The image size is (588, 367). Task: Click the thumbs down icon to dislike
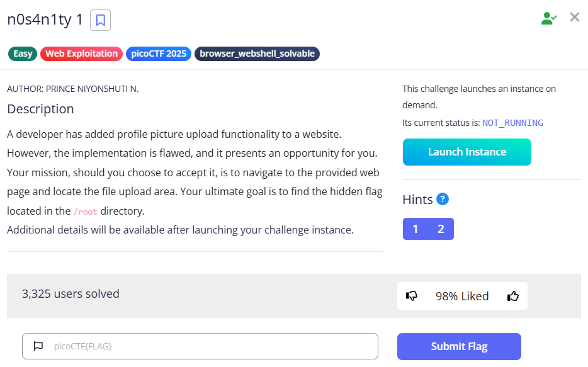[412, 295]
